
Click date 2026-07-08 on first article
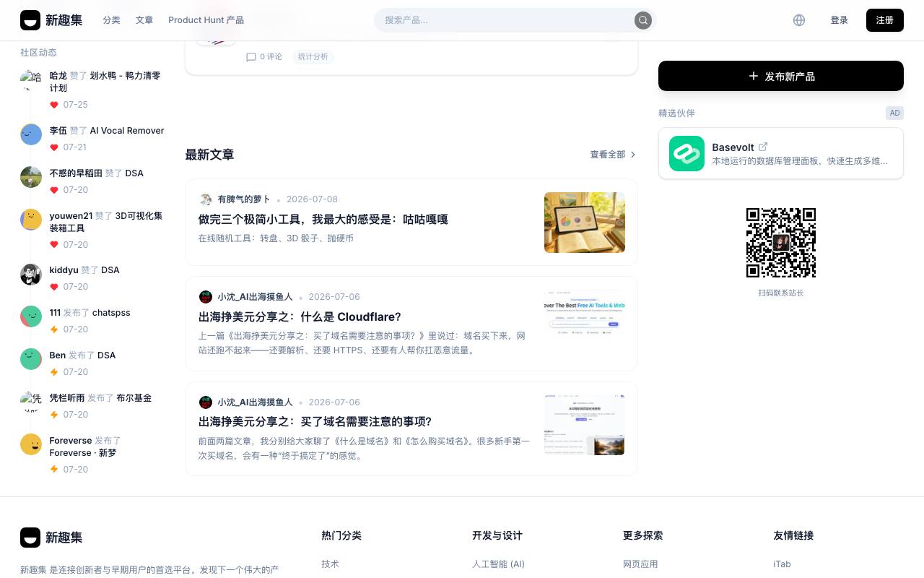tap(312, 199)
